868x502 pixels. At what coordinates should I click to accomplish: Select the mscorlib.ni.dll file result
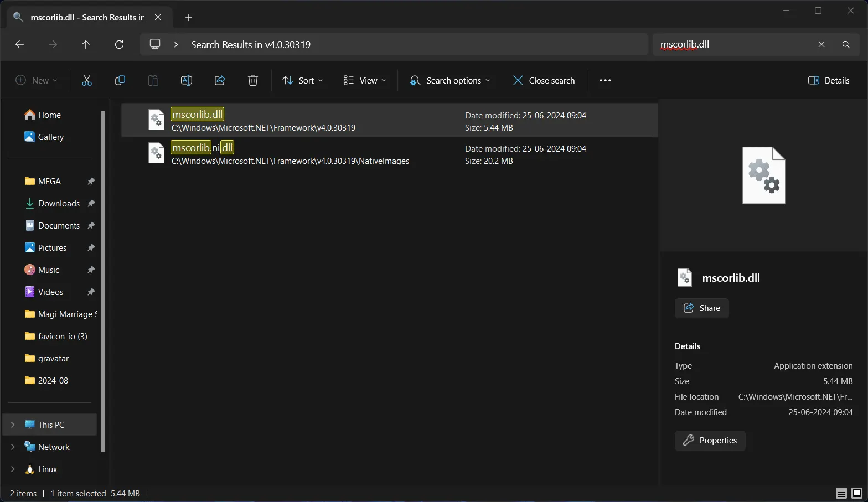[x=390, y=154]
